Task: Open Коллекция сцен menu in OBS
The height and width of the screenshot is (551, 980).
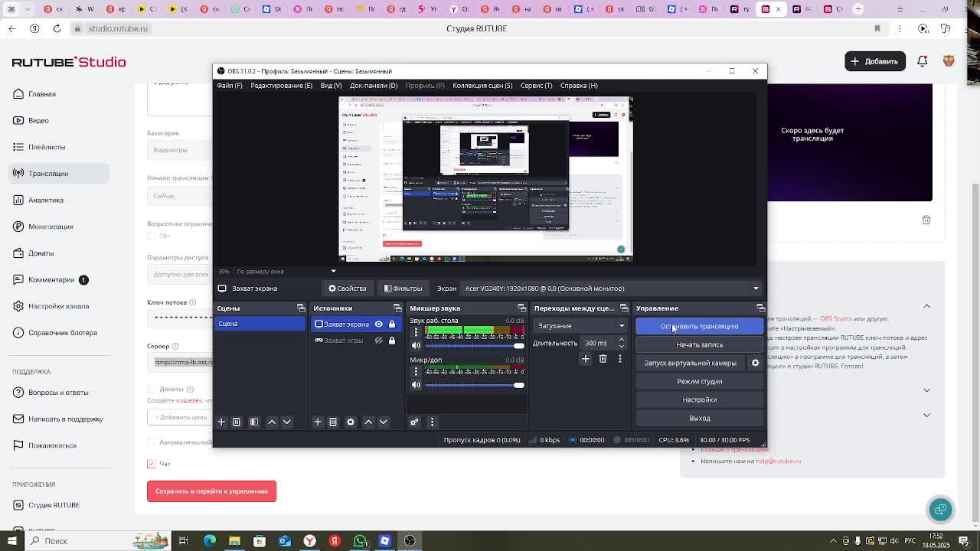Action: [482, 86]
